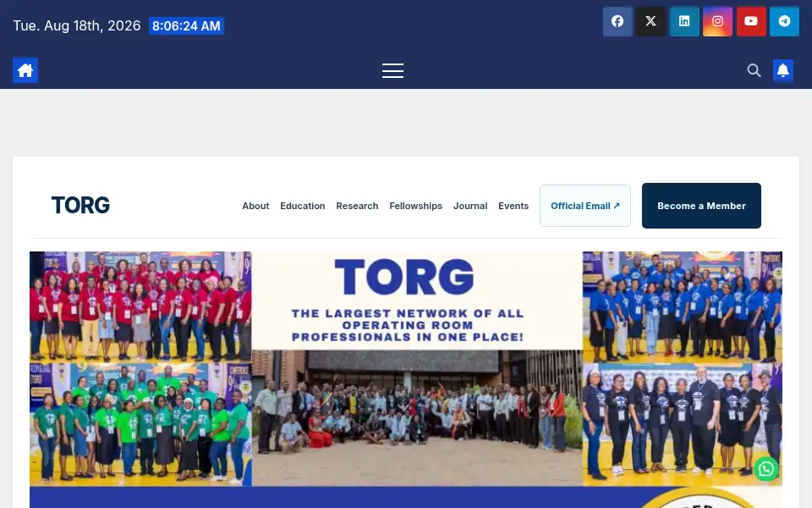Open the About menu item
The height and width of the screenshot is (508, 812).
[x=255, y=206]
